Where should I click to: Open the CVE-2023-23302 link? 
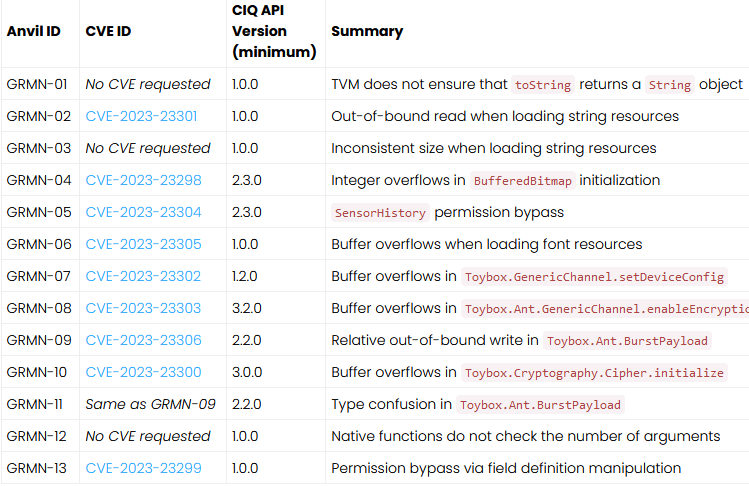tap(143, 276)
